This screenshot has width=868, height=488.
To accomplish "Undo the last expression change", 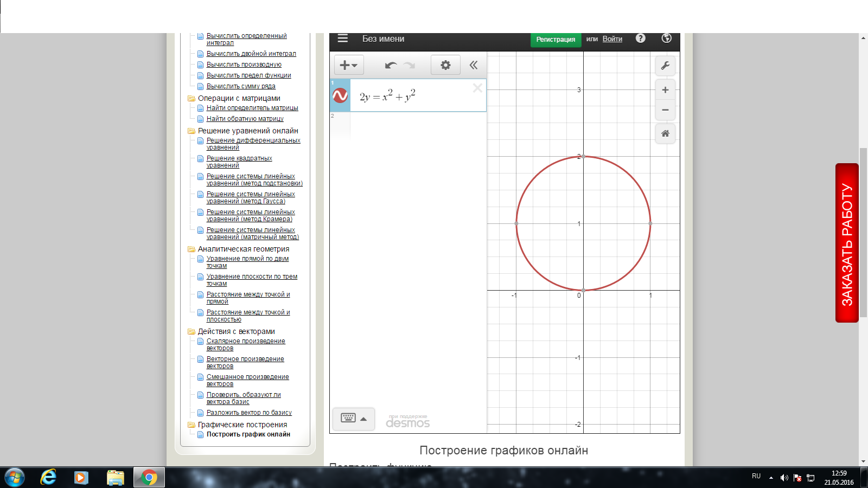I will click(x=391, y=65).
